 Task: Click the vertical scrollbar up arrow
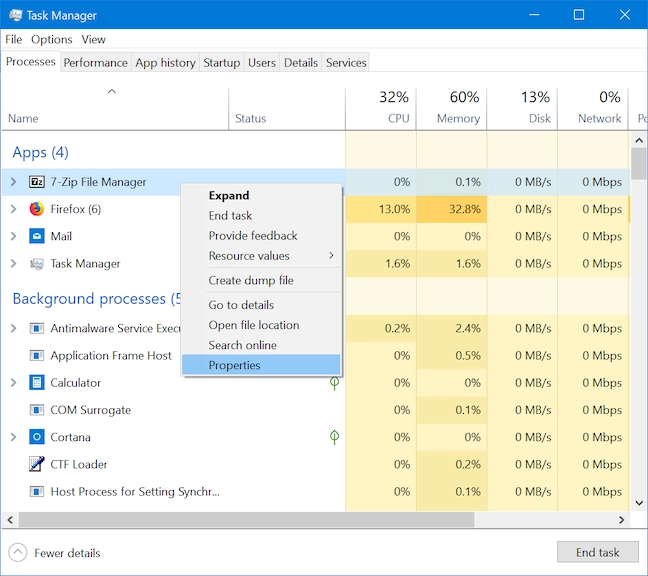(x=639, y=140)
